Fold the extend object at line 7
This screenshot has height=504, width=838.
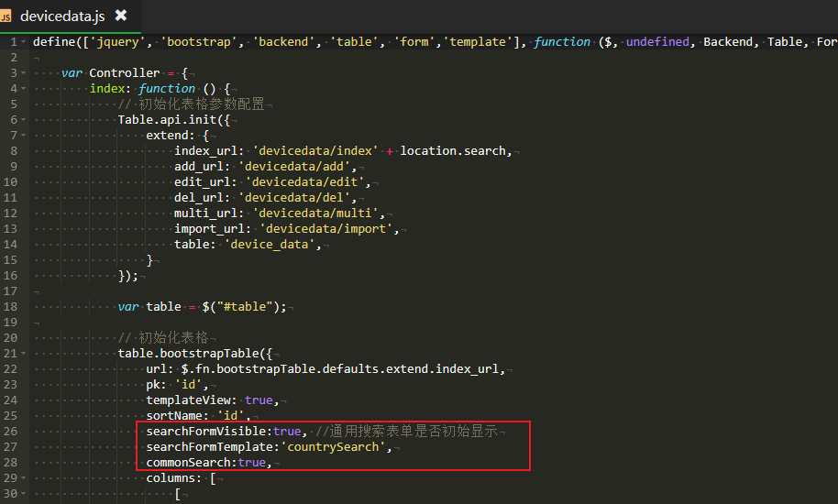click(x=24, y=136)
